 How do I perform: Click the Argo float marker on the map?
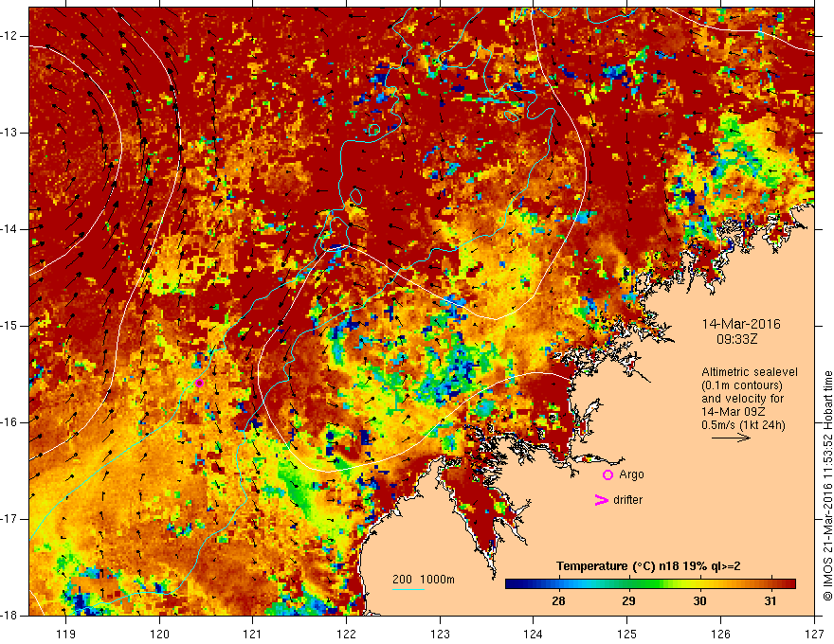[199, 384]
